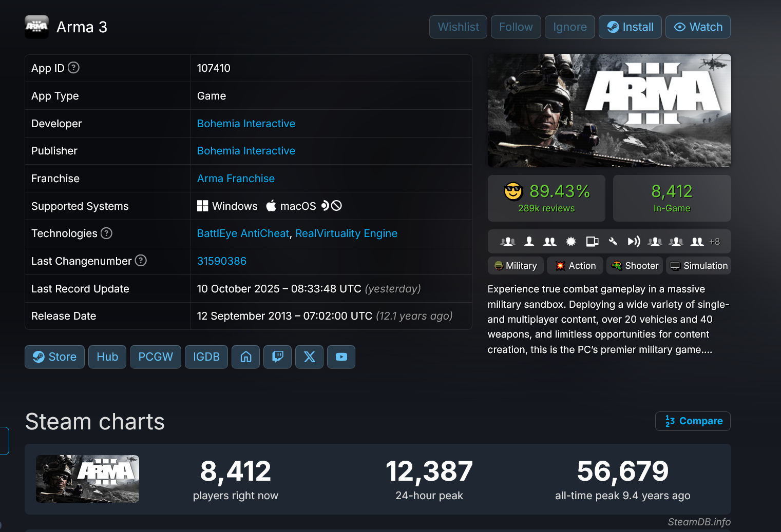
Task: Click the game description paragraph
Action: [609, 319]
